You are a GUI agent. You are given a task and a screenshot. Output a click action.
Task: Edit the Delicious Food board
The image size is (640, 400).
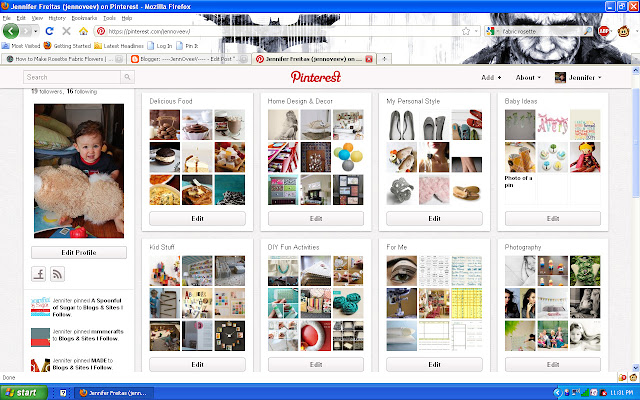198,218
